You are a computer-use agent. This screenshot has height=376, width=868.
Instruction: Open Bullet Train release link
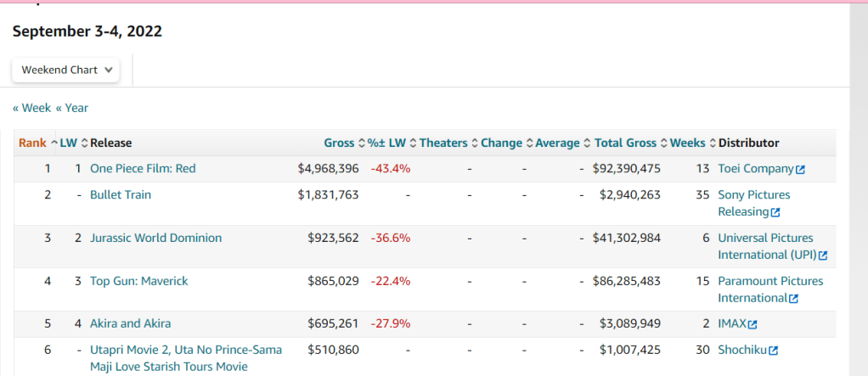[121, 195]
